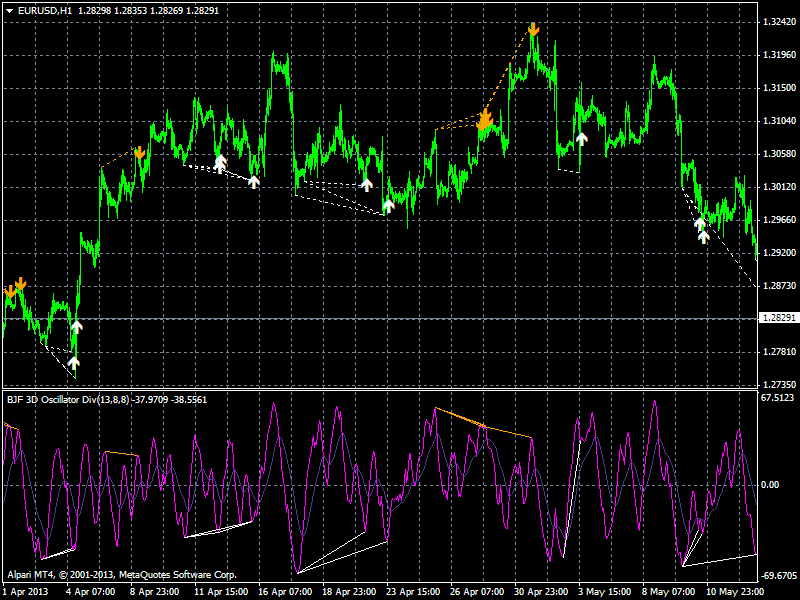
Task: Click the 1 Apr 2013 date label
Action: 26,592
